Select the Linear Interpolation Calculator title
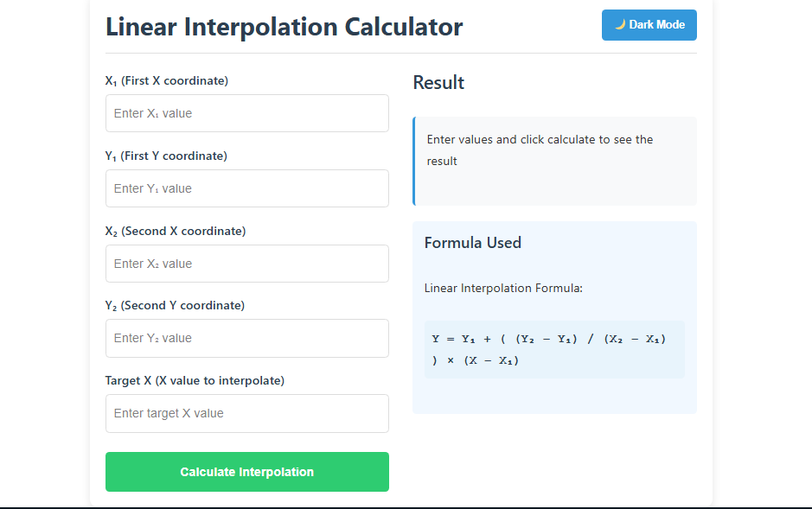This screenshot has height=509, width=812. [x=283, y=27]
